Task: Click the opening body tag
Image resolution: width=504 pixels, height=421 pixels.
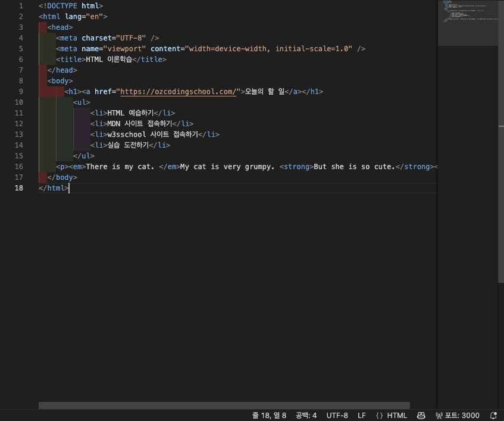Action: pyautogui.click(x=60, y=81)
